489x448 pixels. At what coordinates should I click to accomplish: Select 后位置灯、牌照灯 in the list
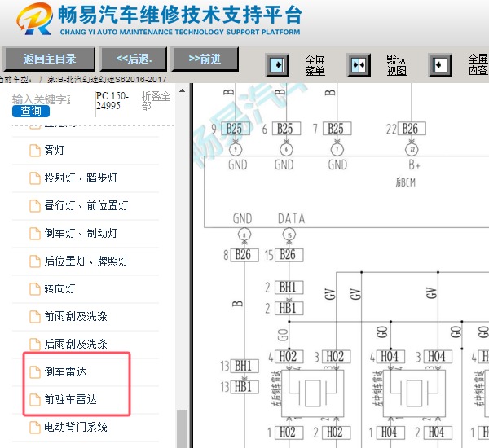86,261
